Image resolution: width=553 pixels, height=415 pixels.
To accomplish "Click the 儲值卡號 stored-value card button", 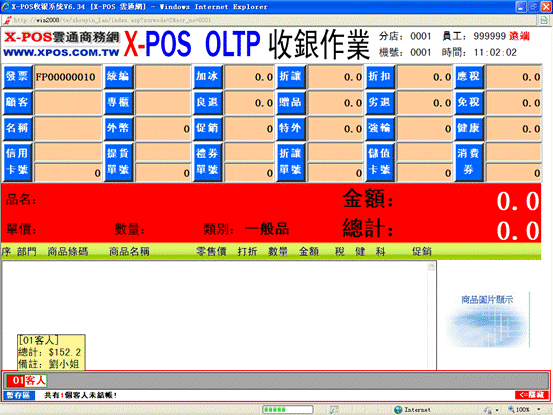I will pos(380,162).
